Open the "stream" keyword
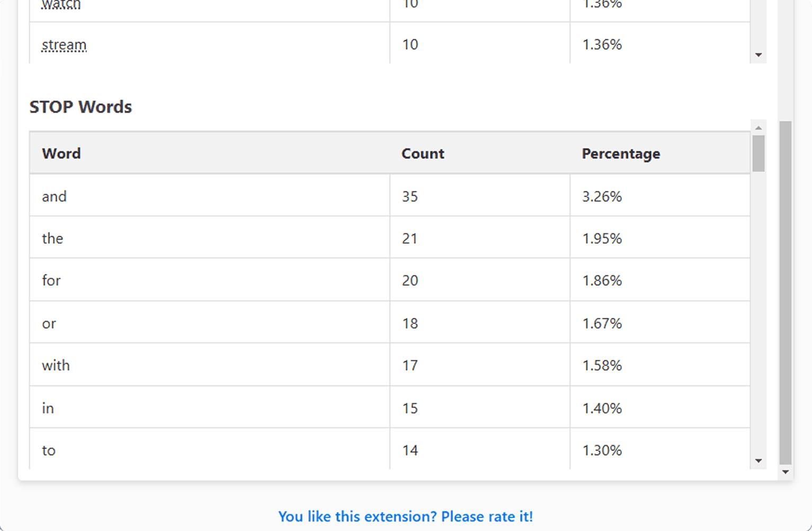812x531 pixels. (64, 45)
